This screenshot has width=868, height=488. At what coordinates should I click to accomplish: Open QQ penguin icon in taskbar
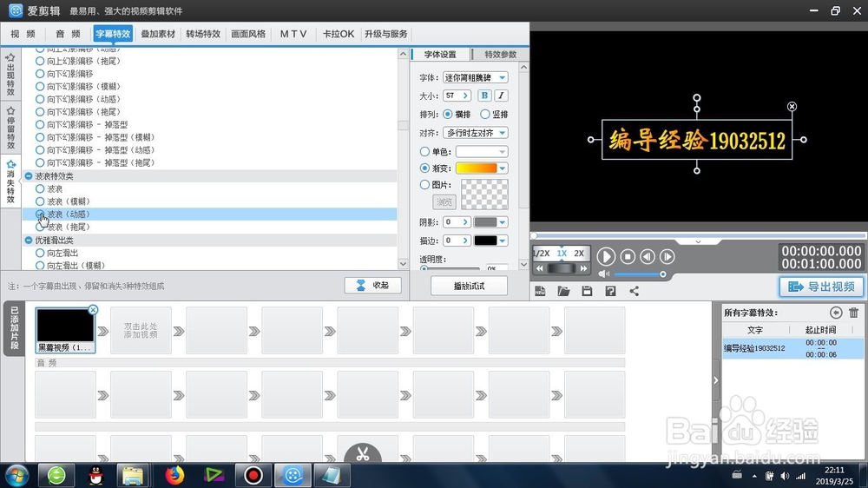coord(96,475)
